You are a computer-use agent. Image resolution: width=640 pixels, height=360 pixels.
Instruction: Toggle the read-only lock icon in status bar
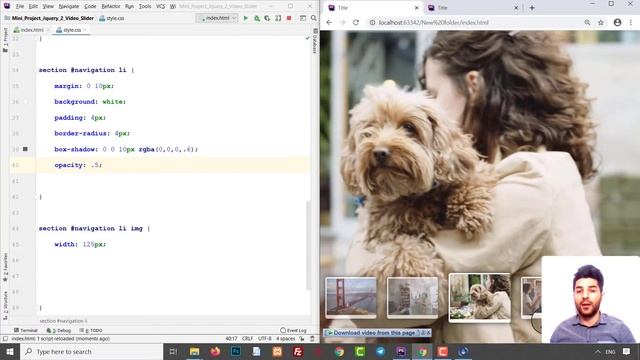(x=302, y=339)
